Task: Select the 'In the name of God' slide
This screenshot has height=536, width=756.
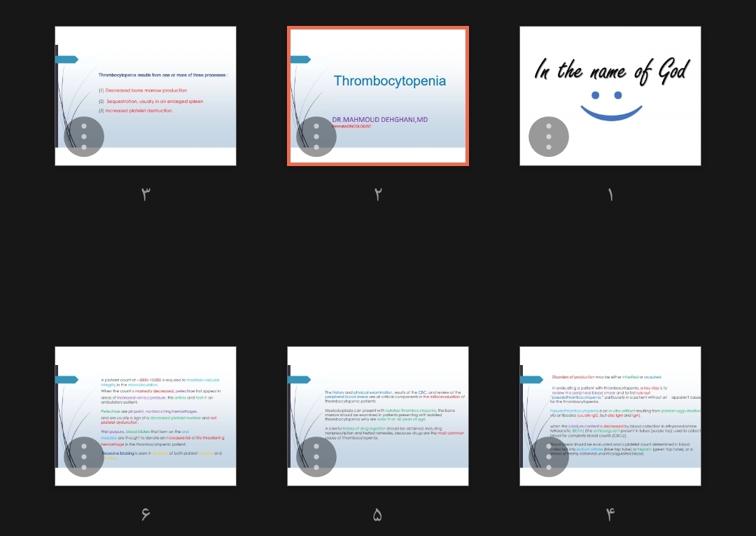Action: tap(610, 96)
